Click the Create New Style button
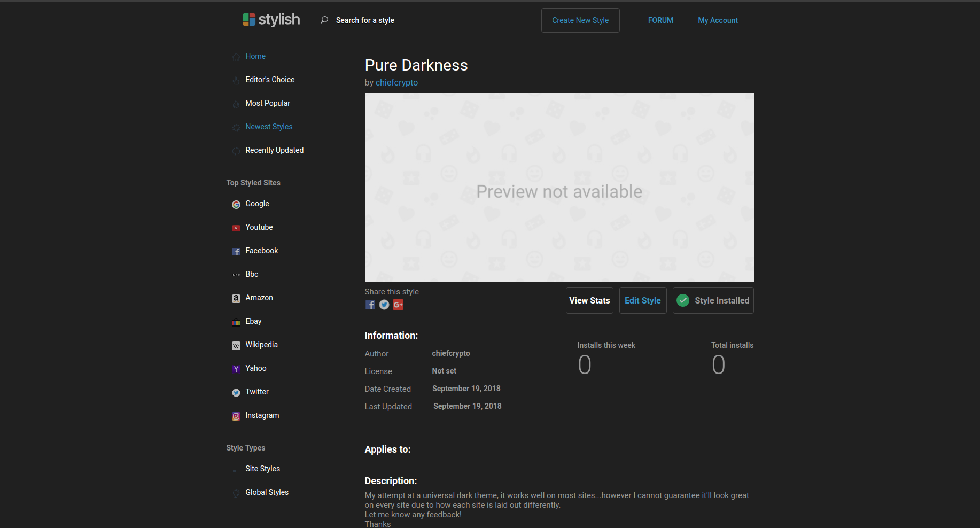This screenshot has width=980, height=528. click(580, 20)
